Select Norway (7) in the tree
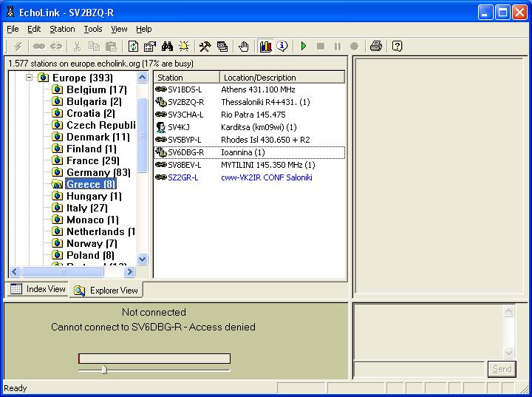The width and height of the screenshot is (532, 397). [92, 243]
